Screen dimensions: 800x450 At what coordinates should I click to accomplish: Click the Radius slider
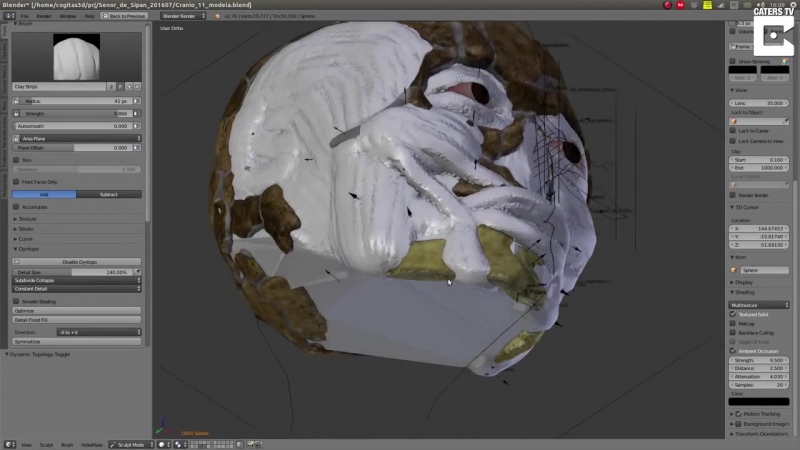click(77, 101)
